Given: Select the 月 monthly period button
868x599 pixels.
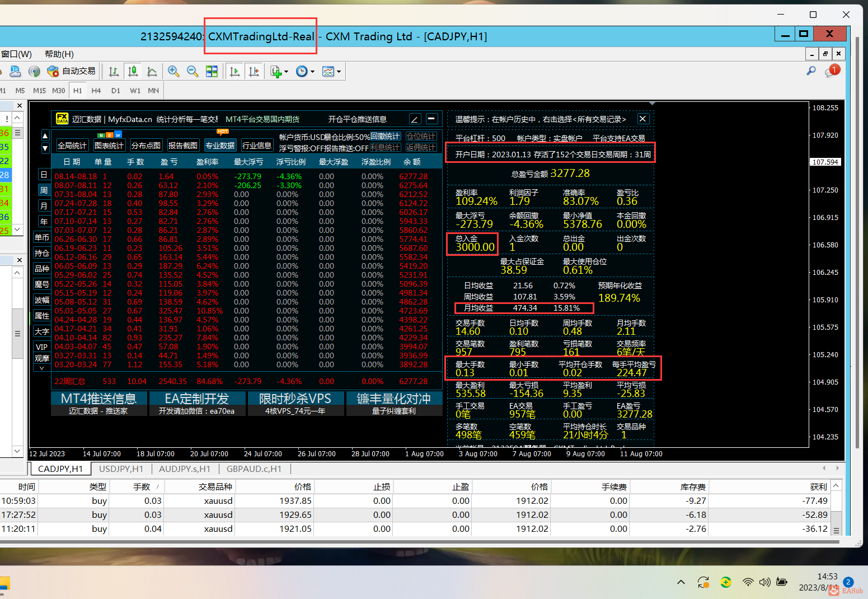Looking at the screenshot, I should (44, 206).
